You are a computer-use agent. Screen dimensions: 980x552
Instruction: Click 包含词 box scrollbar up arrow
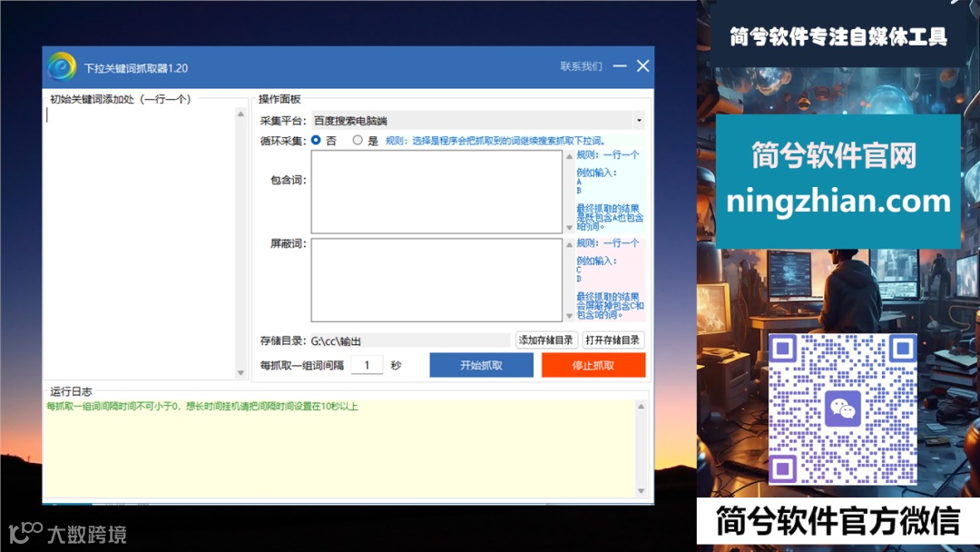569,156
